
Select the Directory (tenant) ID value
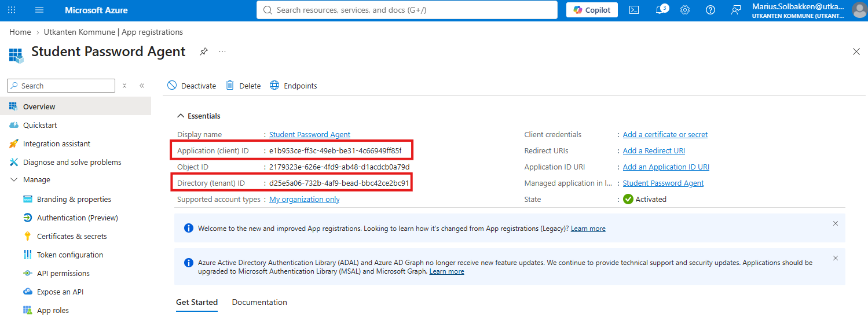point(339,183)
